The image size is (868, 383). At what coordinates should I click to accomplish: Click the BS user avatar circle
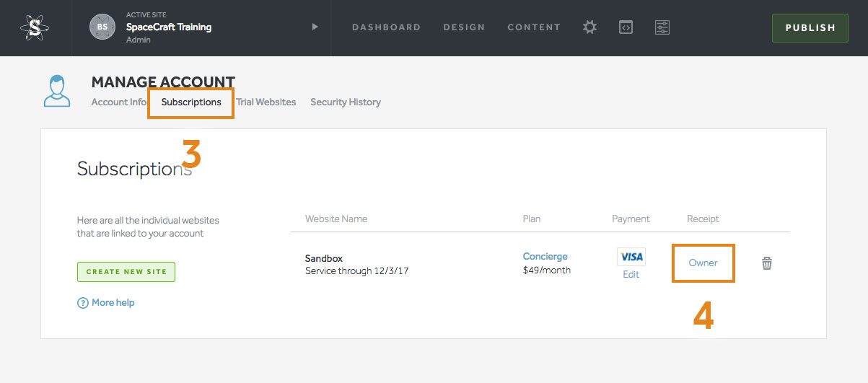coord(102,27)
